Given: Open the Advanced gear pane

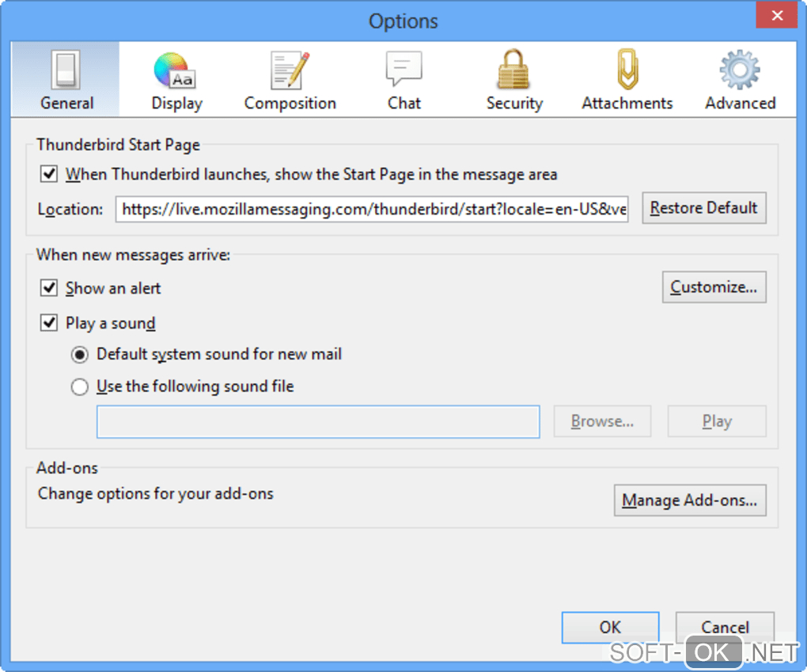Looking at the screenshot, I should pos(740,80).
